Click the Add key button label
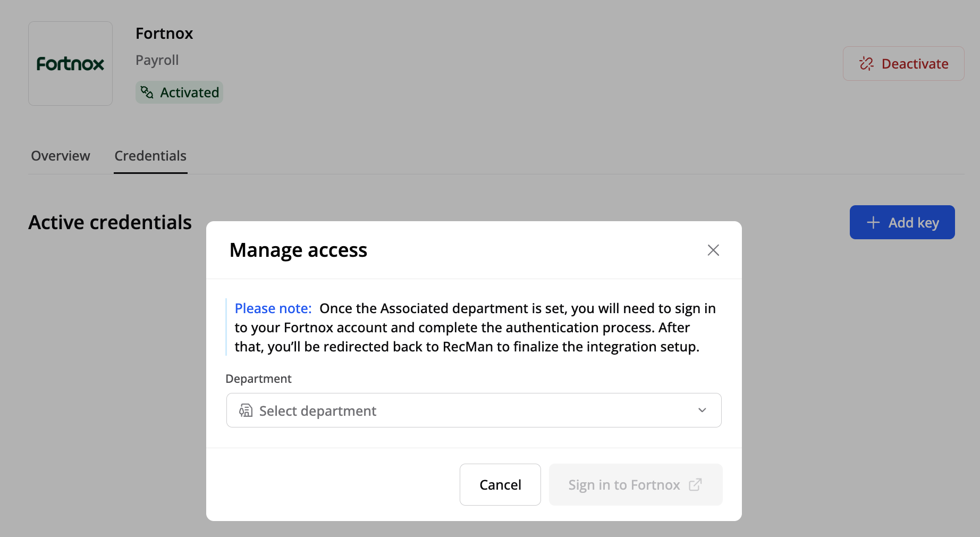Screen dimensions: 980x537 (914, 223)
